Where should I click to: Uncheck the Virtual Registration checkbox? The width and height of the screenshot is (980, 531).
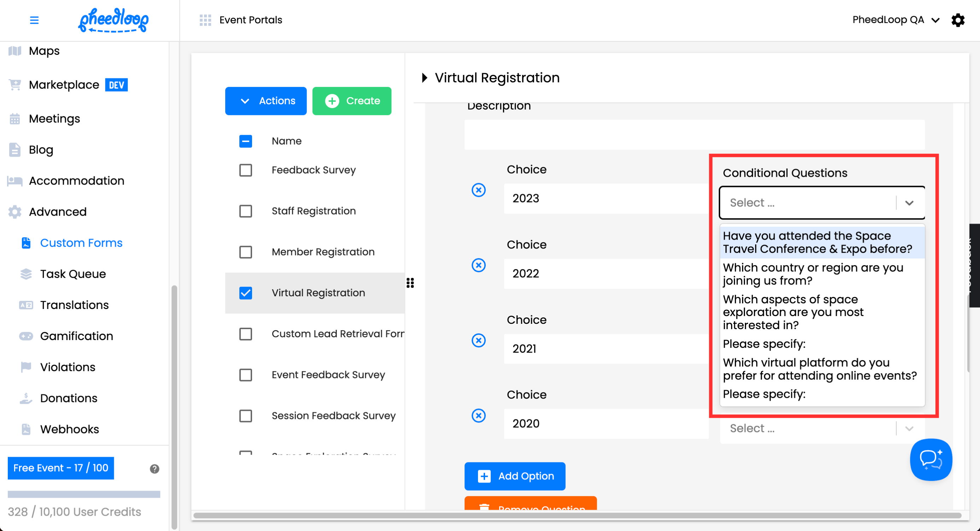(x=245, y=292)
